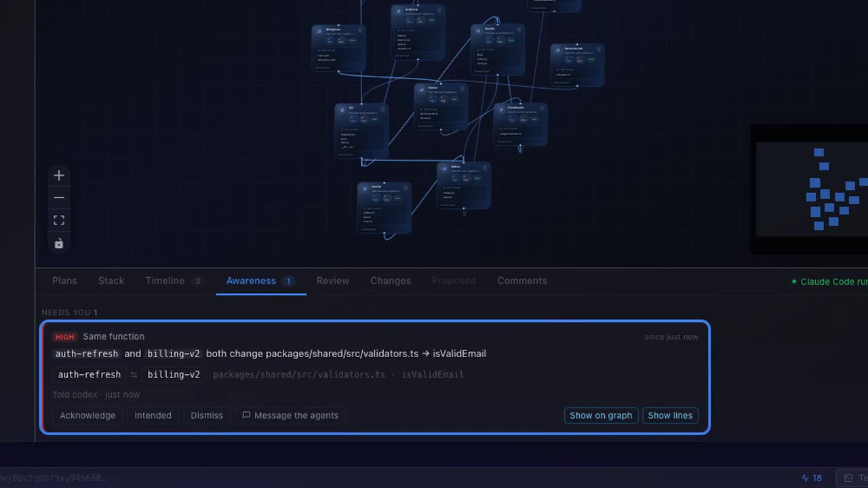This screenshot has height=488, width=868.
Task: Click the activity pulse icon showing 18
Action: click(812, 478)
